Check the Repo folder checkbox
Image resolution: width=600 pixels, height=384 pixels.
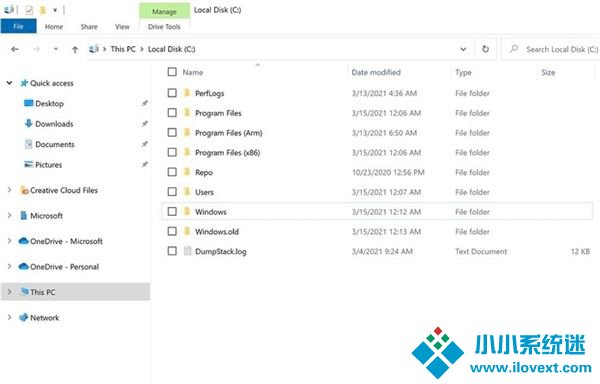[x=172, y=172]
